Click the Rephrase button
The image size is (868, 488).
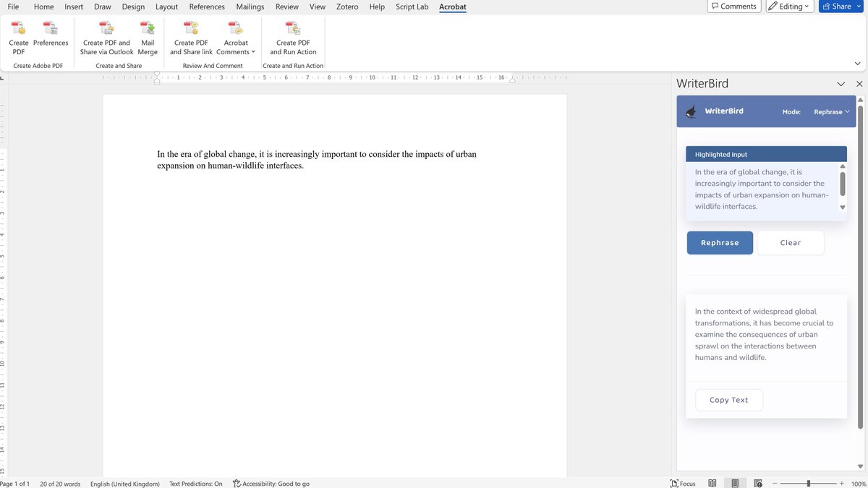pos(720,243)
